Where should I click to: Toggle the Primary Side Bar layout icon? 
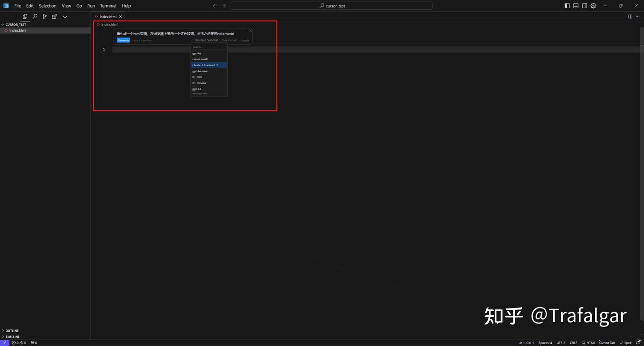pyautogui.click(x=567, y=6)
